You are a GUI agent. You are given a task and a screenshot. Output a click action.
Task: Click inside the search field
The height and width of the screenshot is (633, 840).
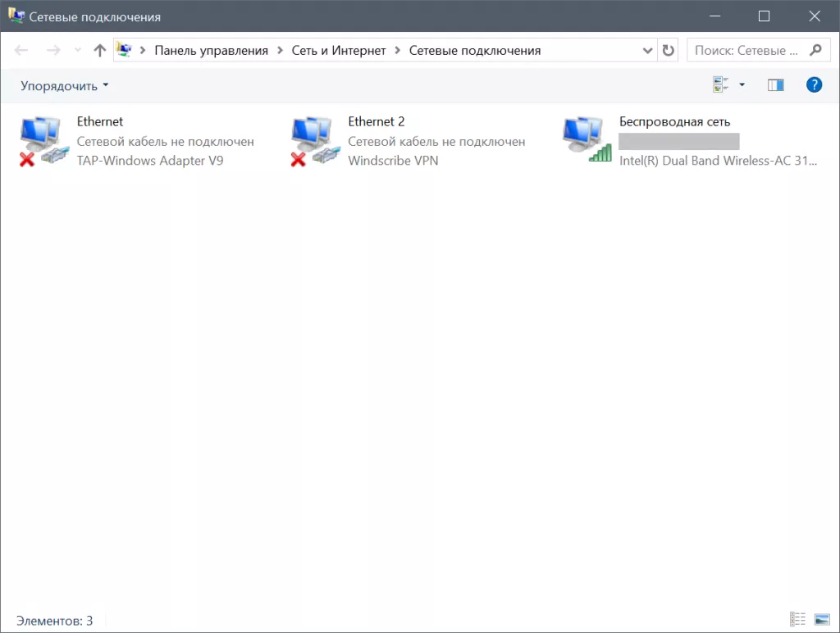pyautogui.click(x=751, y=50)
